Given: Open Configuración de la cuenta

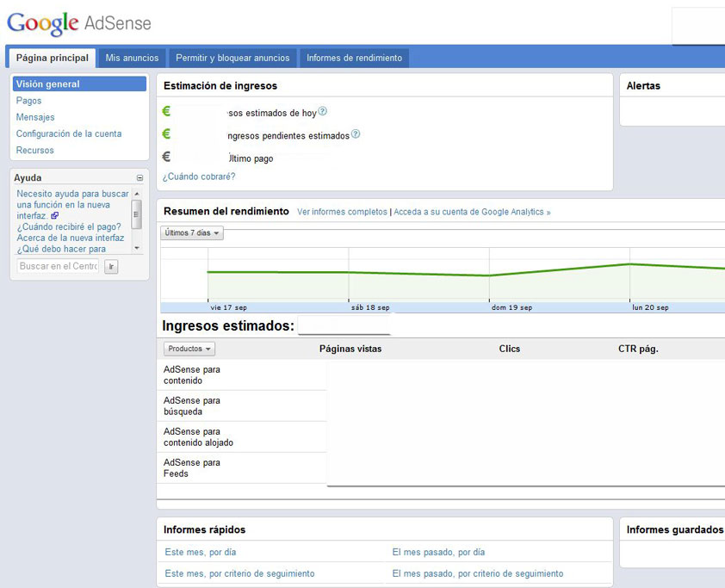Looking at the screenshot, I should click(x=69, y=134).
